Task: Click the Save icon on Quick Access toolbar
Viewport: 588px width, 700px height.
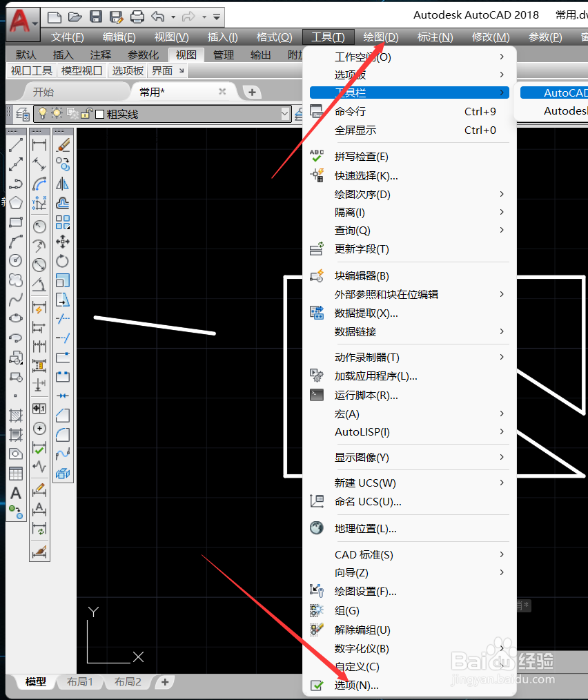Action: [96, 17]
